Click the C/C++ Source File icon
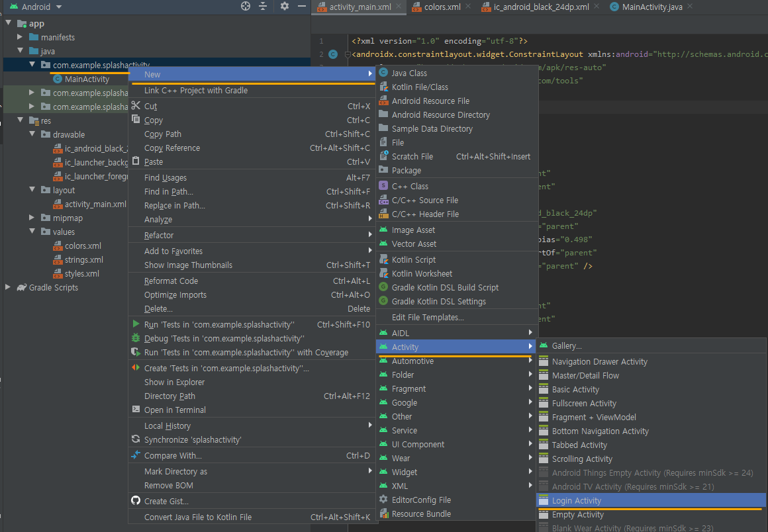The width and height of the screenshot is (768, 532). (383, 200)
